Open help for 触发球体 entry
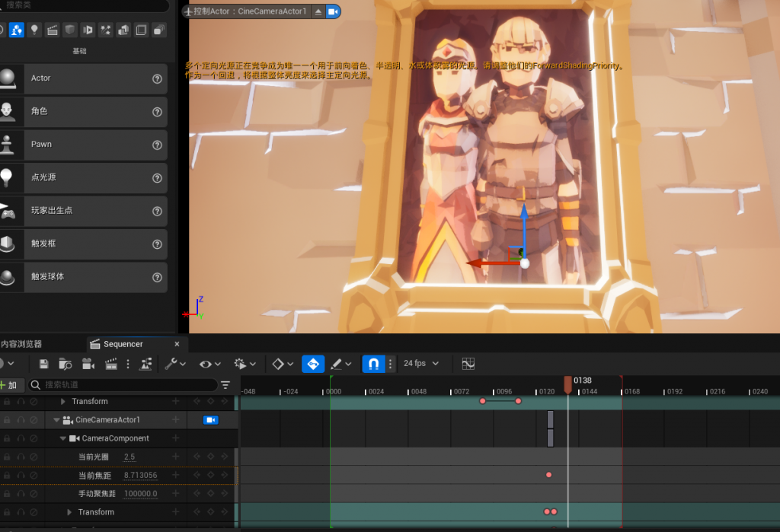This screenshot has height=532, width=780. coord(157,277)
